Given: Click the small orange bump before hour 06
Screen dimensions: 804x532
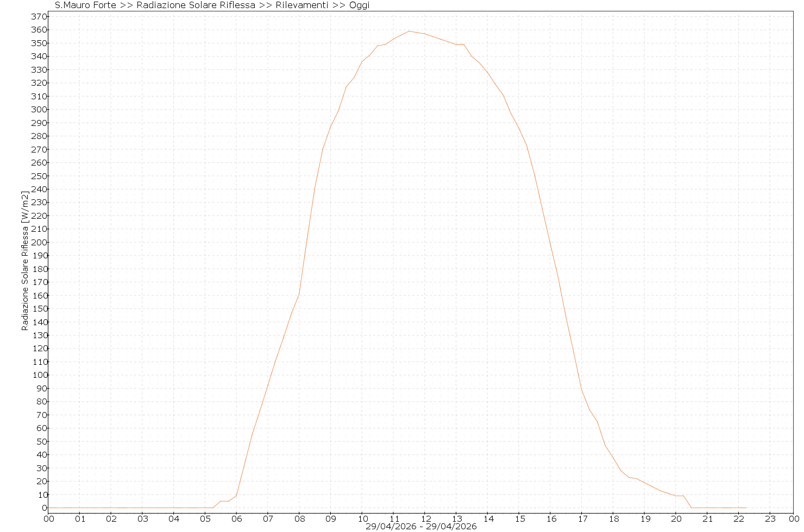Looking at the screenshot, I should click(224, 501).
